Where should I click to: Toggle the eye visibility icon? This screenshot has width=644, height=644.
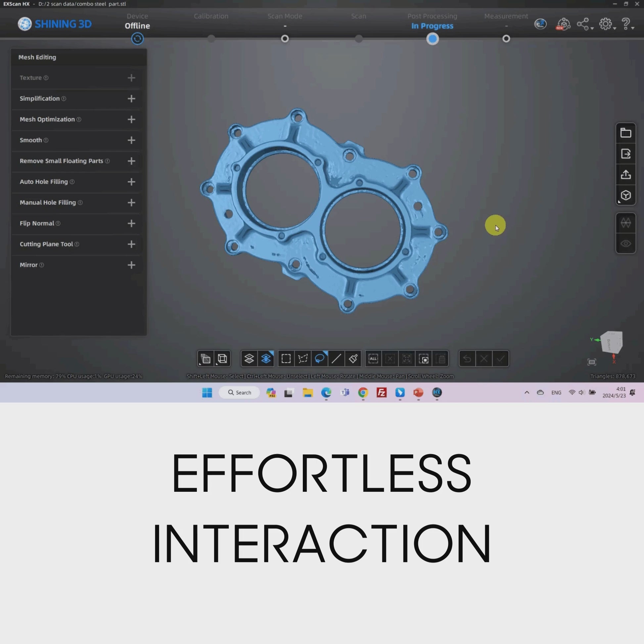[x=625, y=244]
